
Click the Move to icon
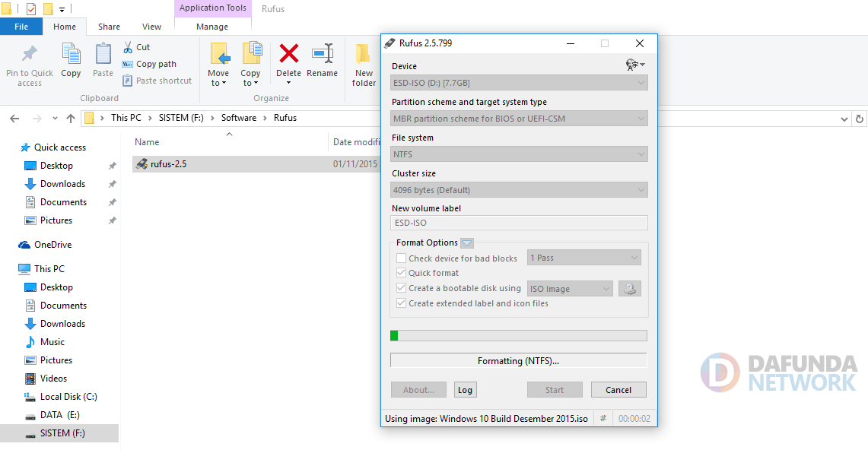[219, 55]
